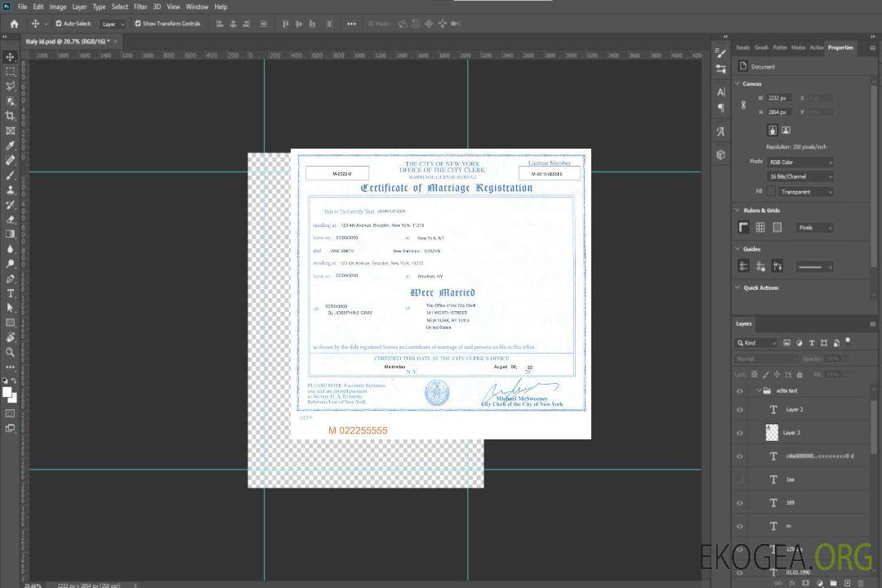Image resolution: width=882 pixels, height=588 pixels.
Task: Select the Crop tool
Action: point(10,116)
